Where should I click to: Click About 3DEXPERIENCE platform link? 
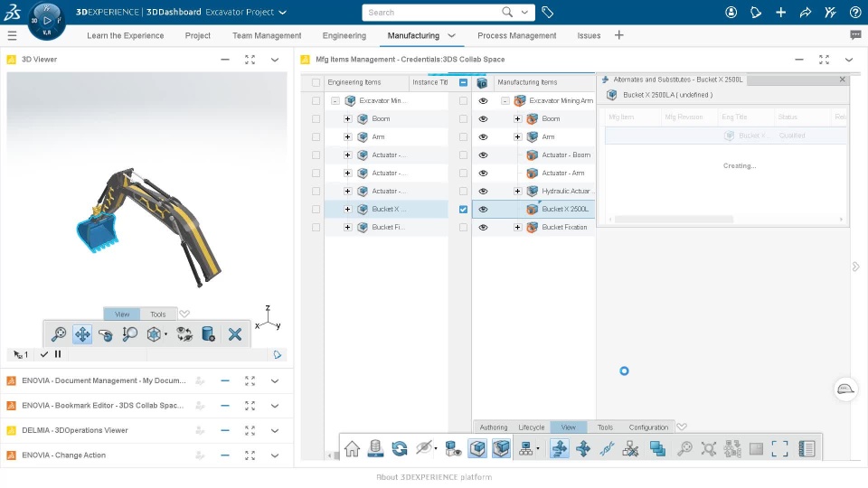[x=434, y=477]
